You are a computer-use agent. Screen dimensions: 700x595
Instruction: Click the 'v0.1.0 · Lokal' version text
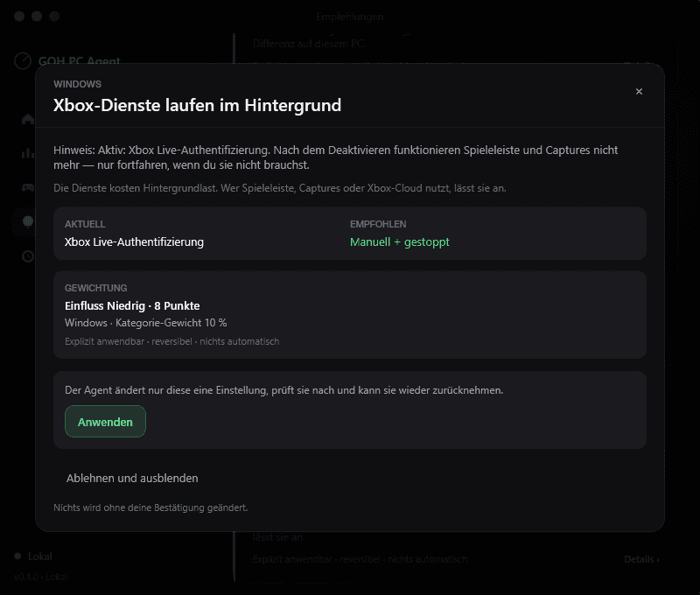tap(41, 577)
